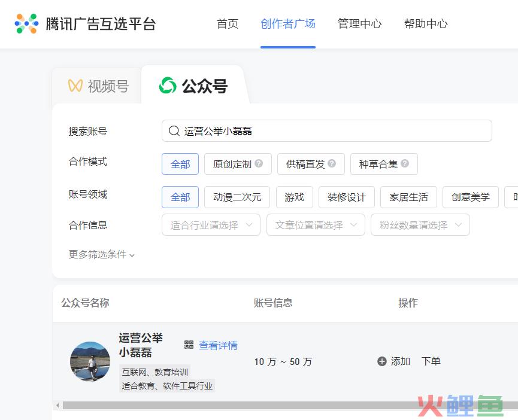Select the 种草合集 cooperation mode
Viewport: 518px width, 420px height.
384,164
